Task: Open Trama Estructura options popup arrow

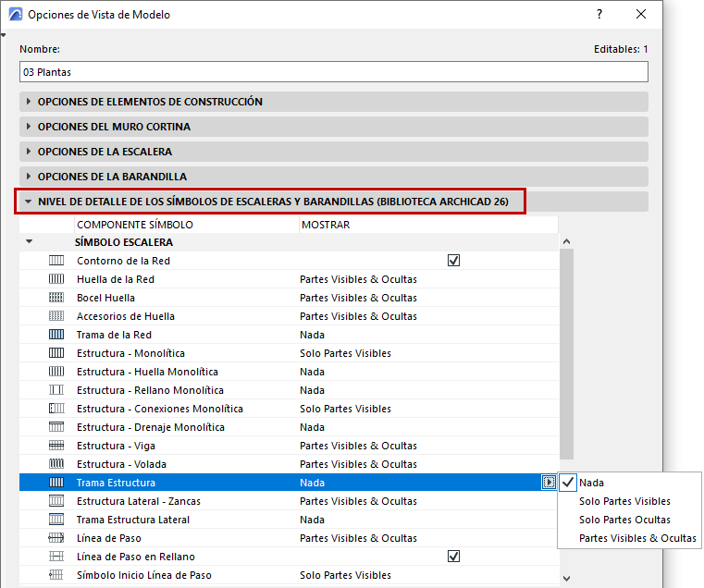Action: pos(549,482)
